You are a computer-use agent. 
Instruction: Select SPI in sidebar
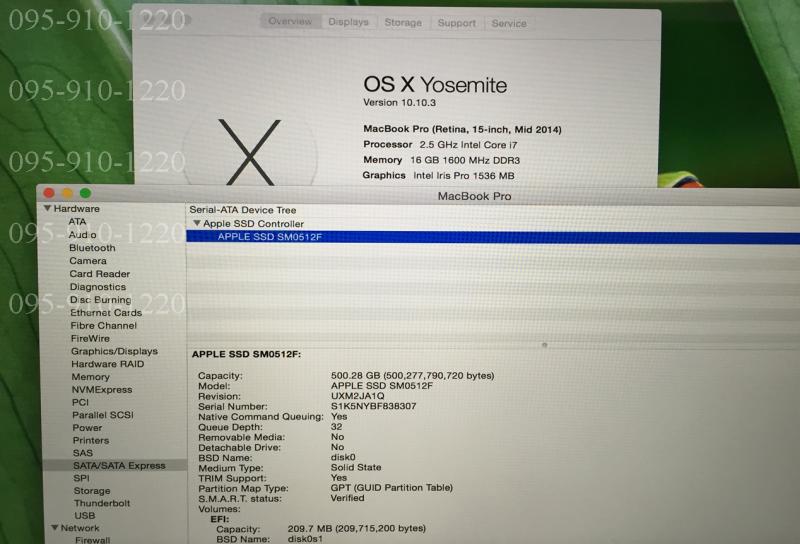click(x=81, y=478)
